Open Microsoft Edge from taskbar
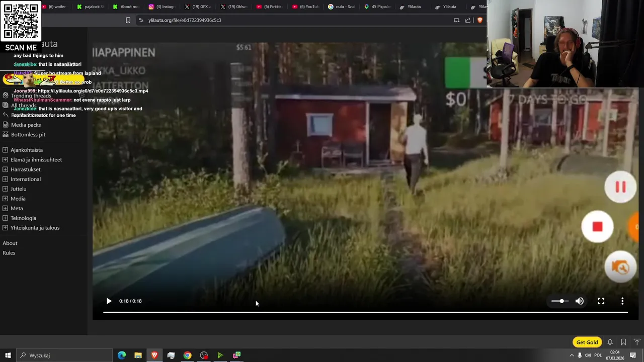Image resolution: width=644 pixels, height=362 pixels. pos(122,355)
